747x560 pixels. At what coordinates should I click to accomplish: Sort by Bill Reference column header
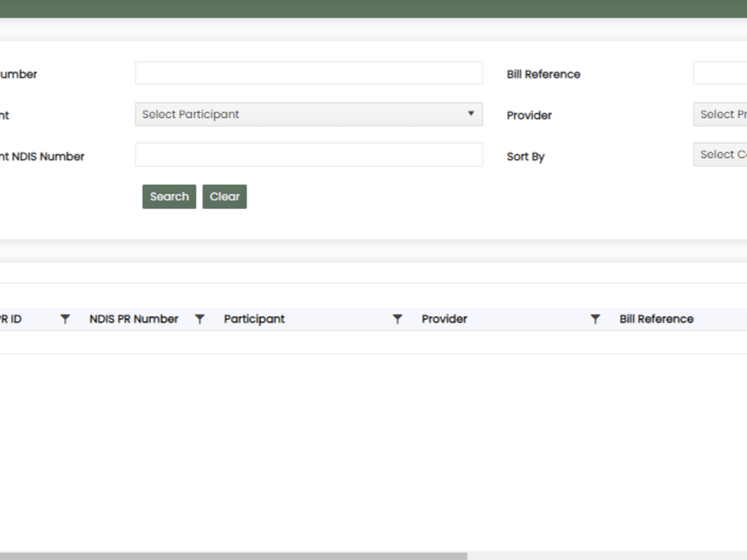point(657,319)
